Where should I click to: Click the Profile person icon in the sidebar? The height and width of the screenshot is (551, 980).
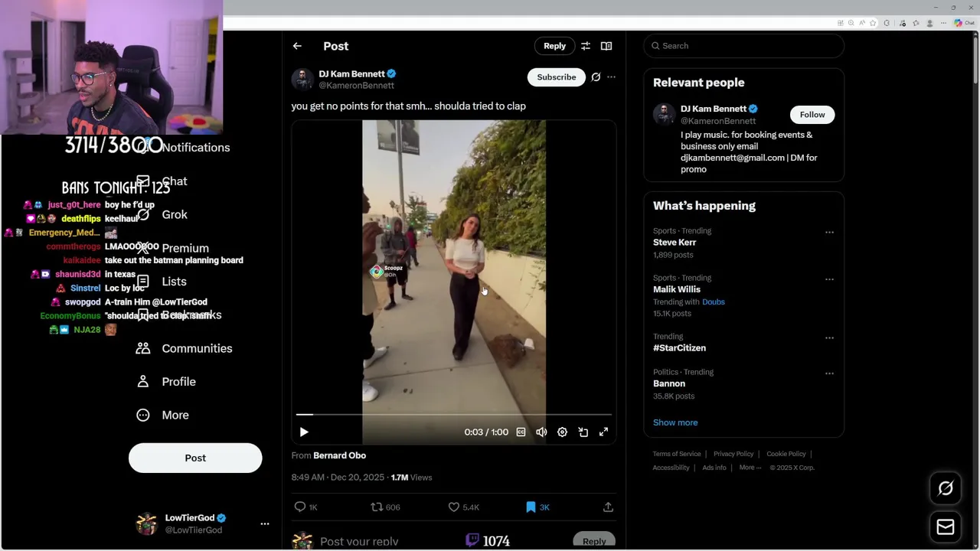(143, 381)
